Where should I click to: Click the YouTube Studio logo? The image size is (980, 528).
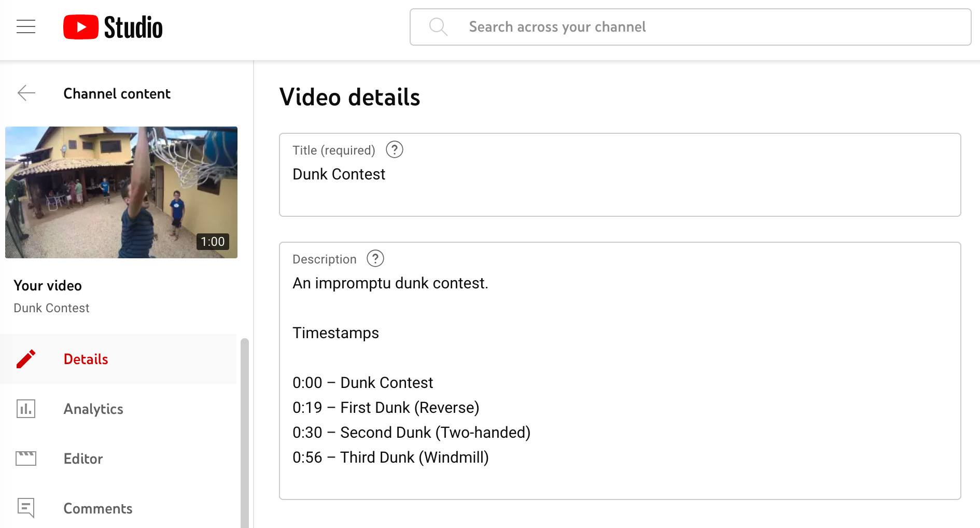(113, 27)
